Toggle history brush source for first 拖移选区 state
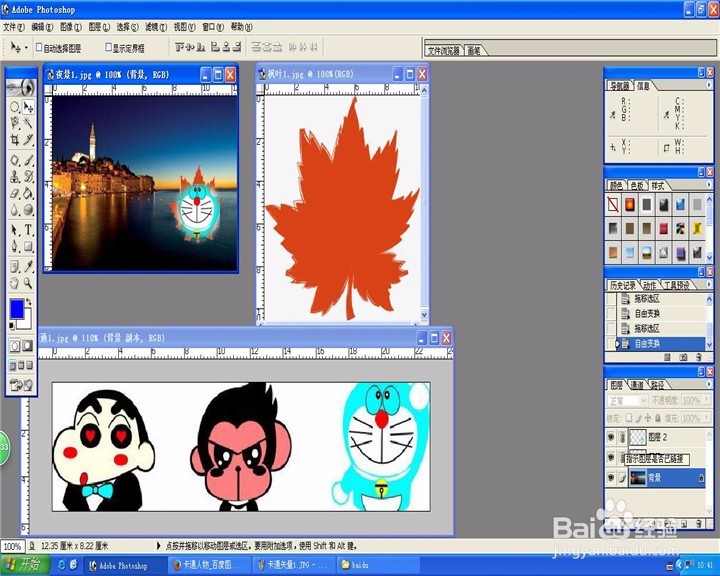The width and height of the screenshot is (720, 576). point(611,299)
